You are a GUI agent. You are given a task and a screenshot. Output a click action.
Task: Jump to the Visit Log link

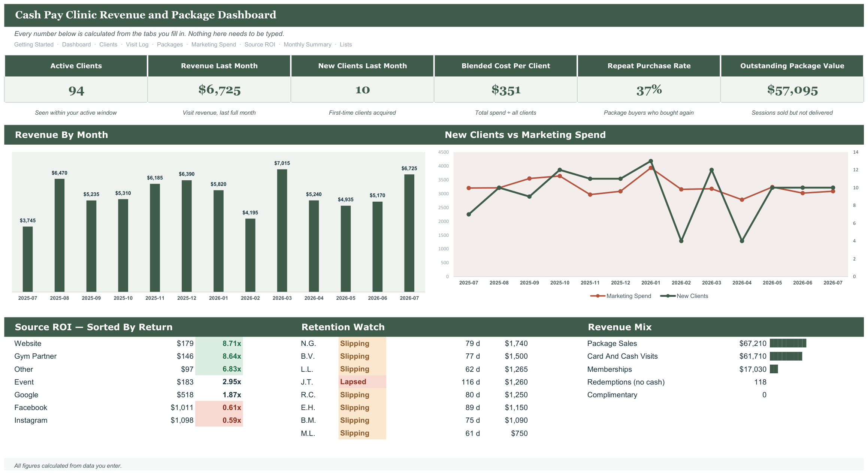[x=137, y=45]
